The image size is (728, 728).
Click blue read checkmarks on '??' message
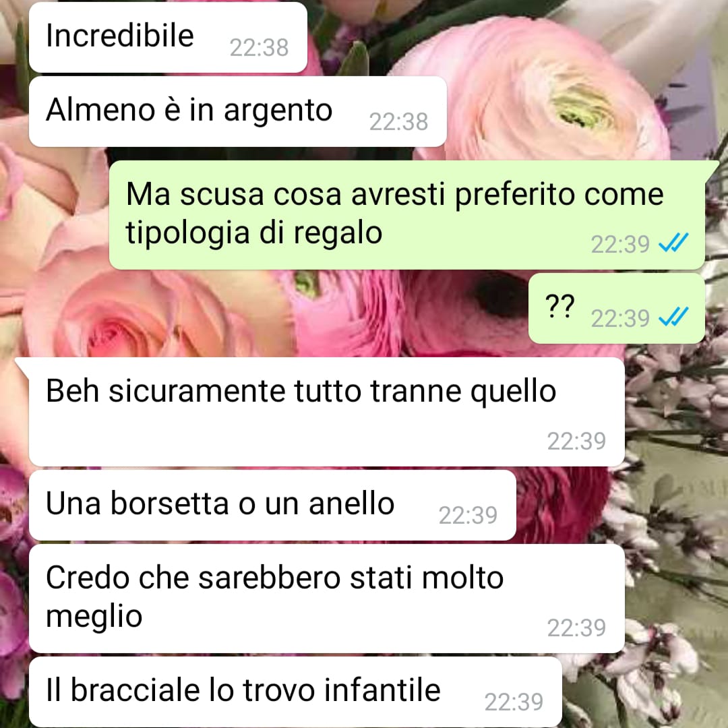(x=673, y=317)
